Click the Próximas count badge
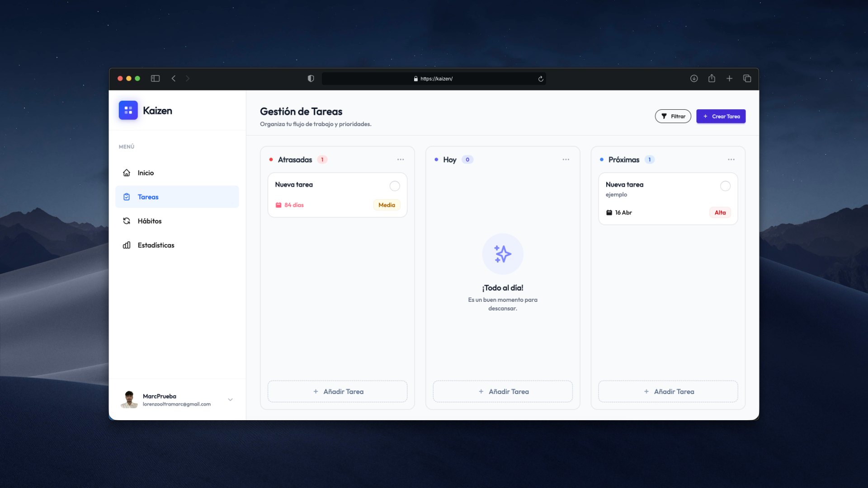The height and width of the screenshot is (488, 868). [650, 160]
